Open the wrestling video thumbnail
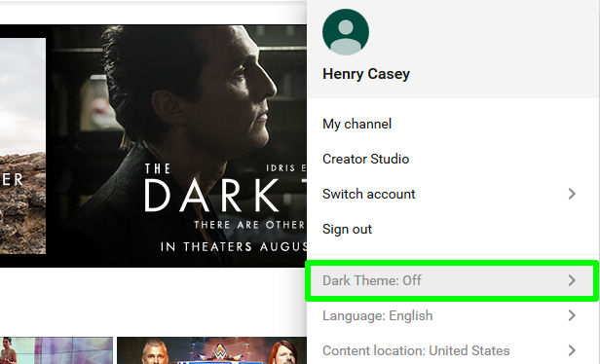600x364 pixels. tap(212, 350)
